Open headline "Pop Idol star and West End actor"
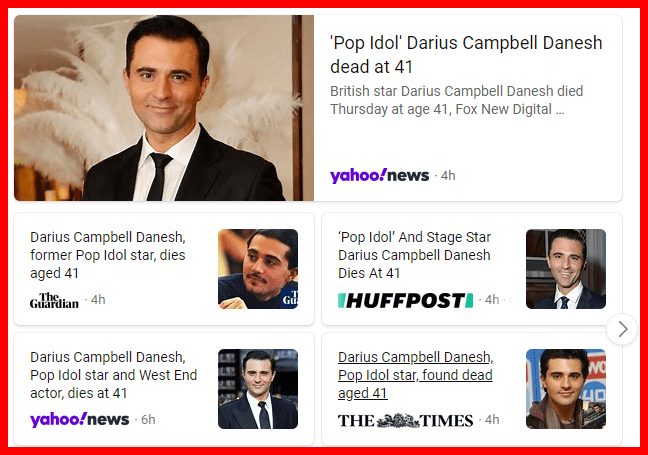This screenshot has width=648, height=455. pyautogui.click(x=114, y=375)
